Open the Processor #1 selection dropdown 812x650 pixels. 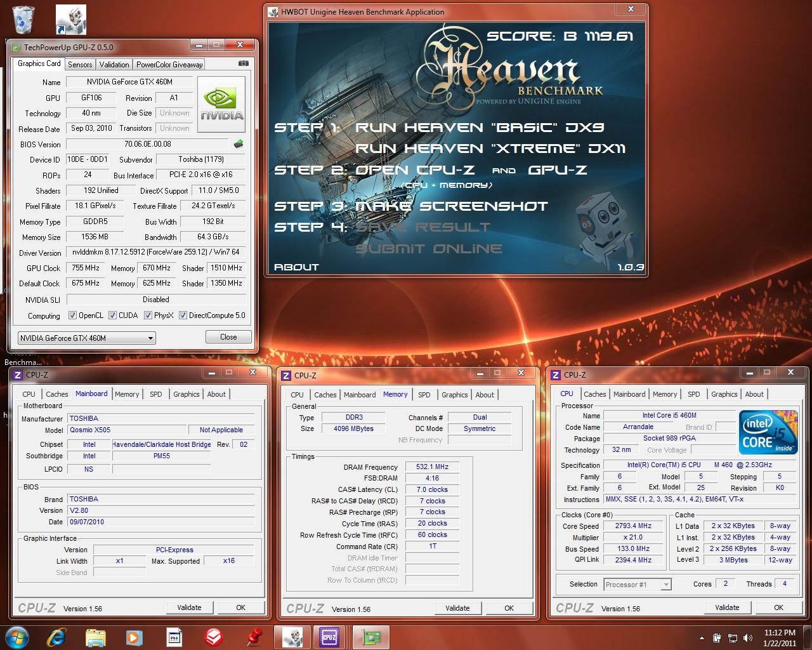[x=637, y=585]
